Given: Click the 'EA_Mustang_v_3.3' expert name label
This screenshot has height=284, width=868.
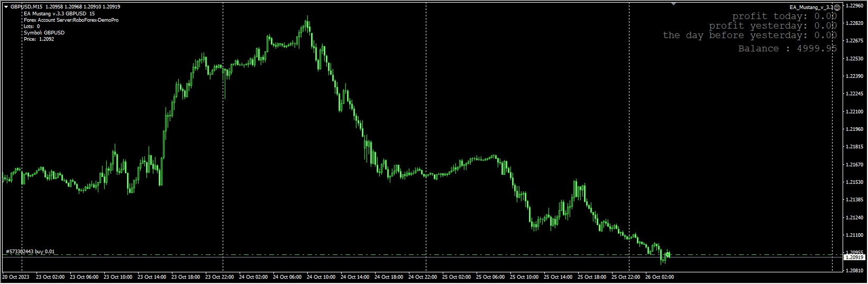Looking at the screenshot, I should tap(811, 7).
